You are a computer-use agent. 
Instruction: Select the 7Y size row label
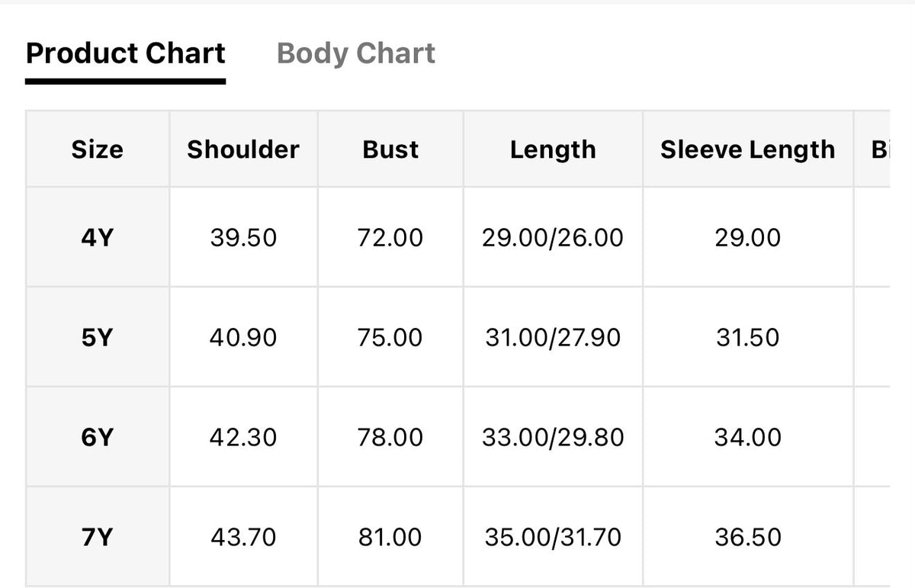click(98, 537)
